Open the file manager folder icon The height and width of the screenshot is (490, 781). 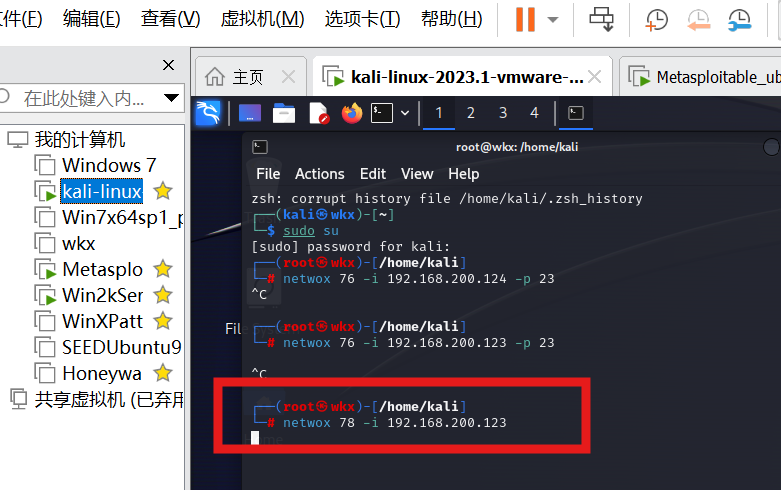[x=284, y=113]
